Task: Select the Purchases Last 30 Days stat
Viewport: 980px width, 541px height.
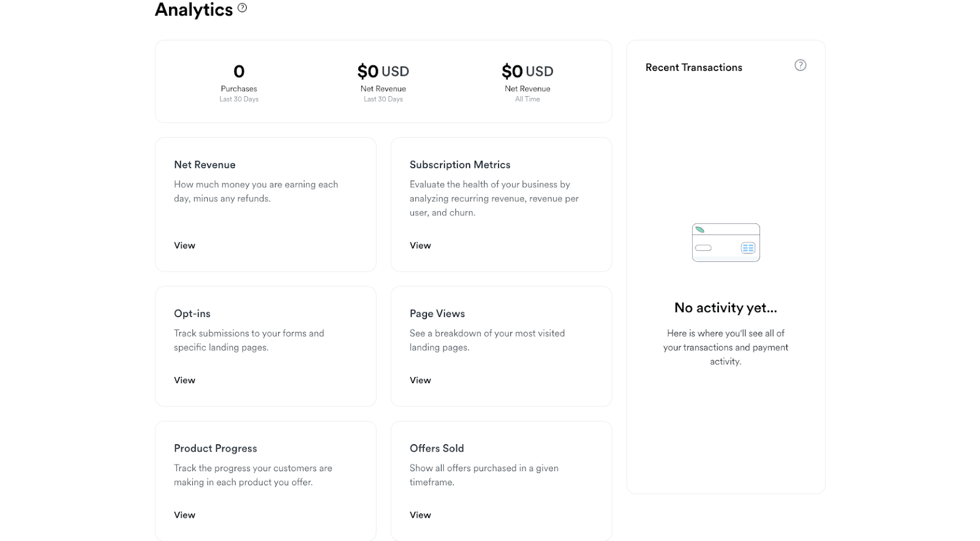Action: 239,81
